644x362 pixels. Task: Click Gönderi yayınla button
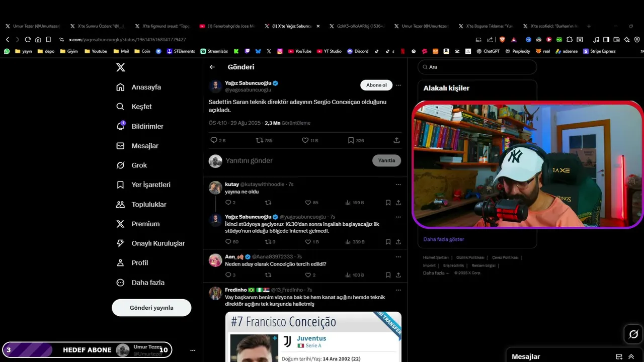tap(151, 308)
